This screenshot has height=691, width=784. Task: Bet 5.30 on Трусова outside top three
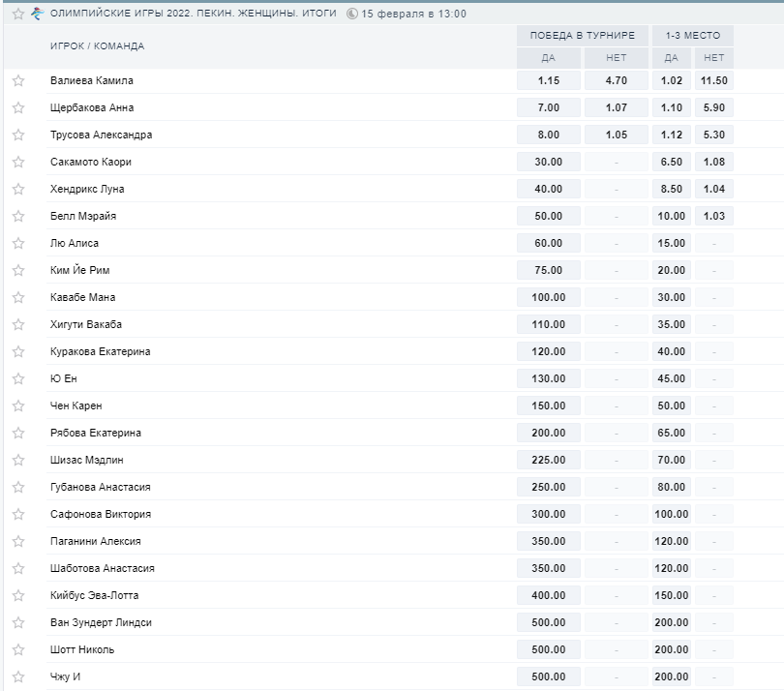click(x=714, y=135)
